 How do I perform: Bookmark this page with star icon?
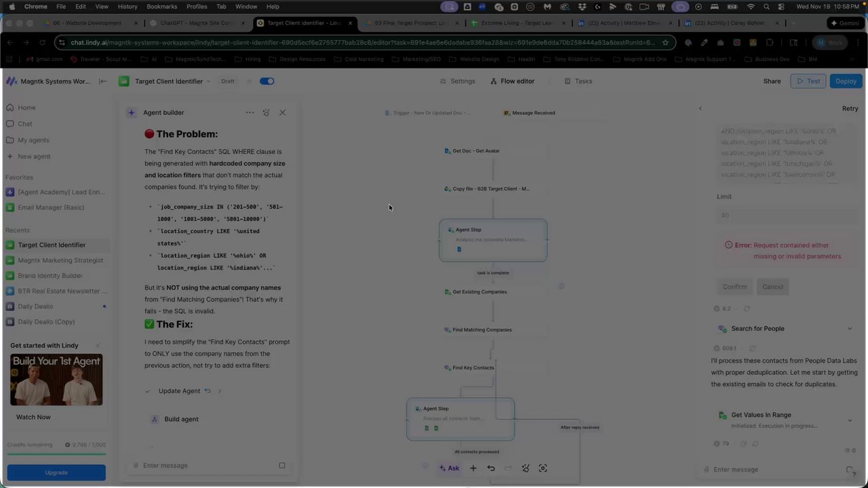click(665, 43)
